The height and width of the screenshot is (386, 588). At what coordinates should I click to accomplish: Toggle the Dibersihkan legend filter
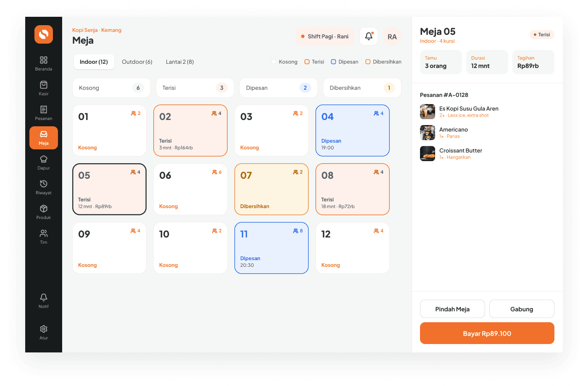point(383,62)
